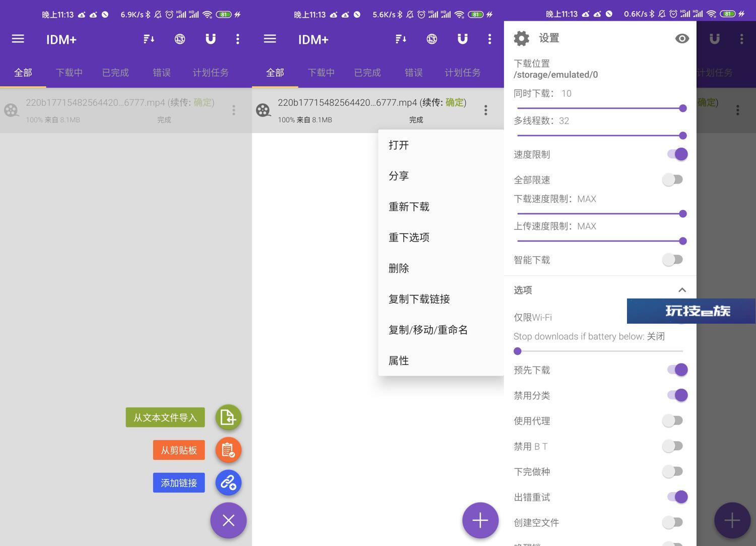This screenshot has width=756, height=546.
Task: Choose 复制/移动/重命名 in context menu
Action: [441, 330]
